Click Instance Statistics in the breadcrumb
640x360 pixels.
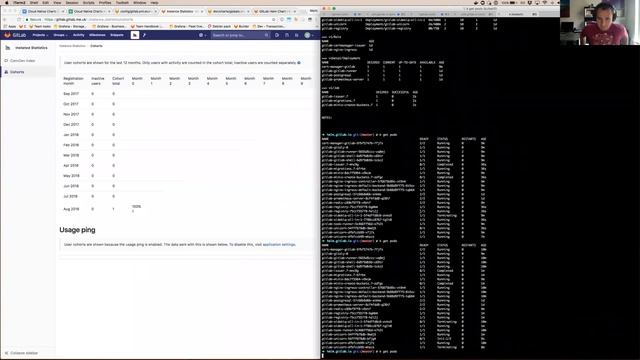(72, 46)
